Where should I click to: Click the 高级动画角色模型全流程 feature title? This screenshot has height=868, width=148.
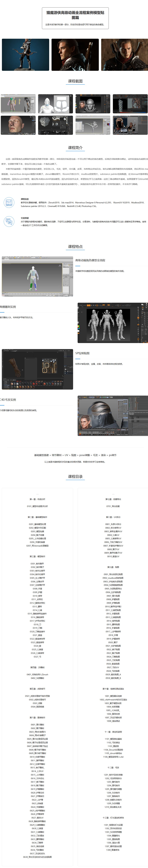coord(90,260)
